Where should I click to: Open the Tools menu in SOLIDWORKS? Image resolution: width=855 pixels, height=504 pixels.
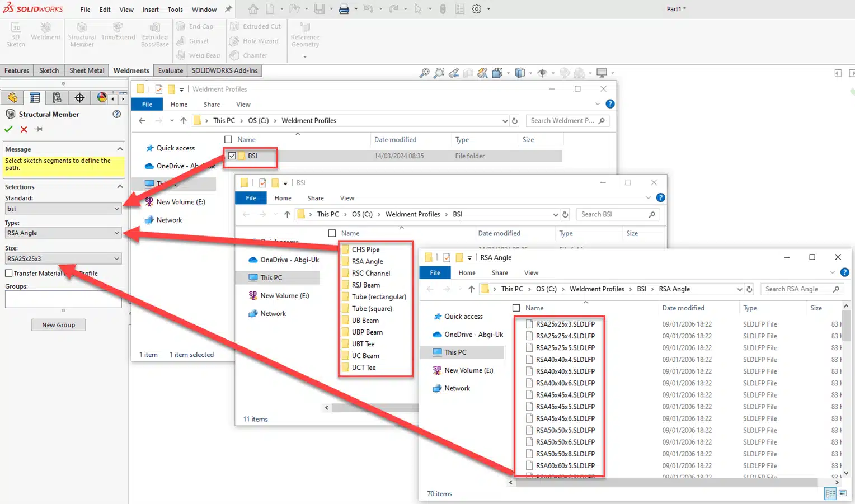coord(175,10)
